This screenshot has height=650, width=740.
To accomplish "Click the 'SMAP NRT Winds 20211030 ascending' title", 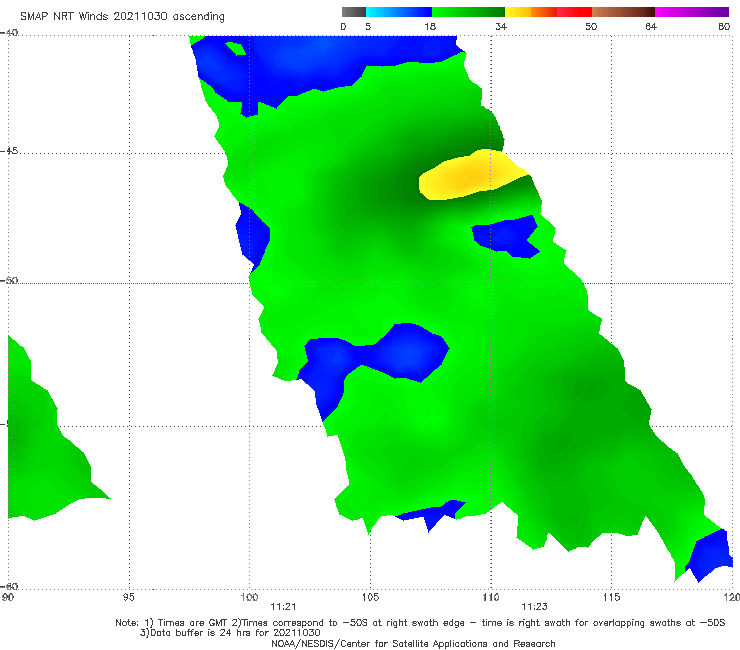I will click(122, 17).
